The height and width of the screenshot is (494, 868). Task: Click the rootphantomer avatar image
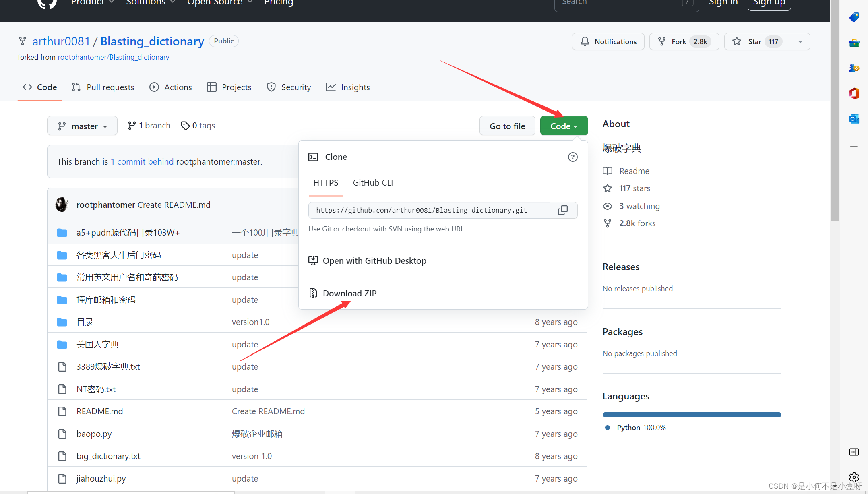coord(62,205)
